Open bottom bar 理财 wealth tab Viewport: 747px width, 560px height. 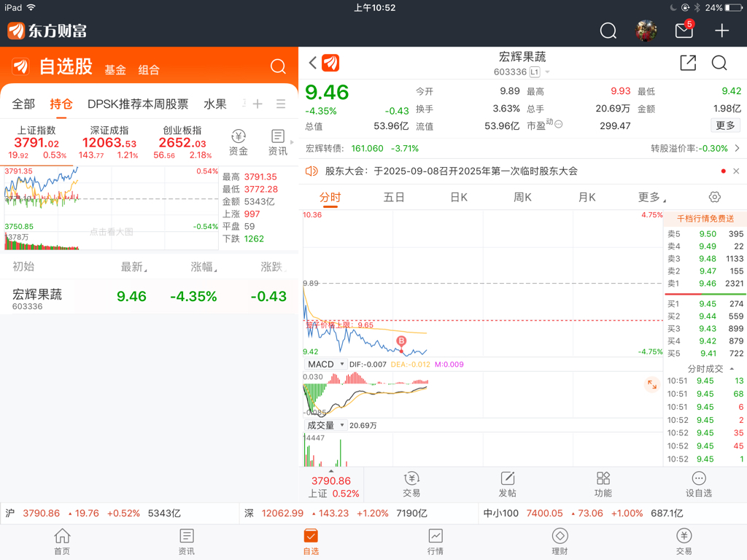[x=560, y=542]
